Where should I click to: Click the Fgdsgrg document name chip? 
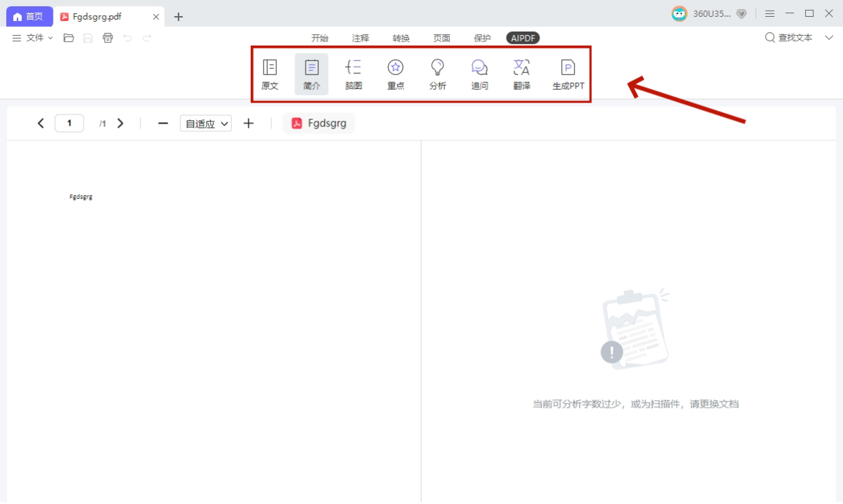319,124
